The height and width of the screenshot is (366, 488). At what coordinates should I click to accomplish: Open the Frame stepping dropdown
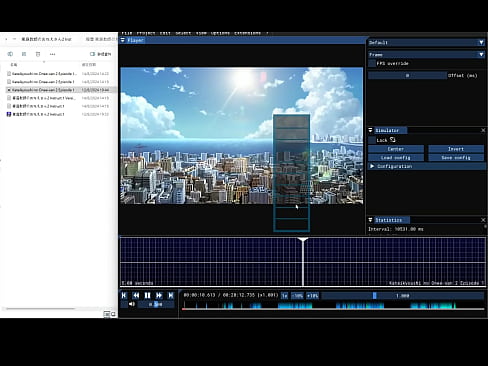tap(426, 54)
